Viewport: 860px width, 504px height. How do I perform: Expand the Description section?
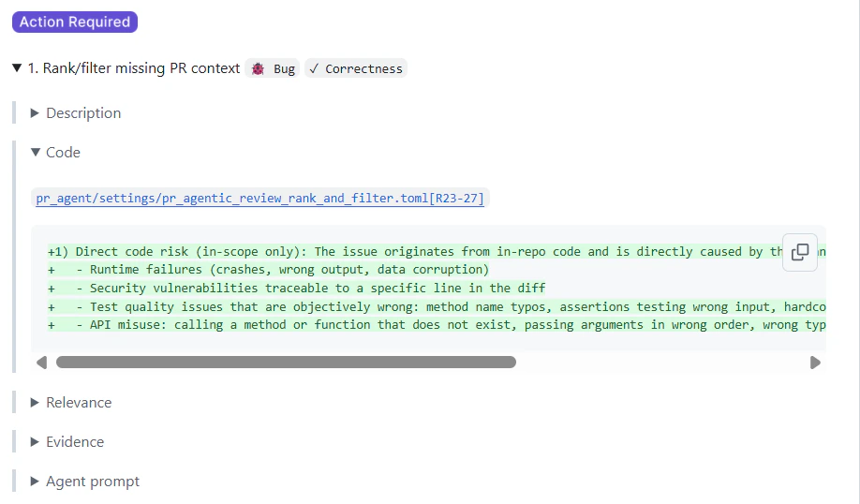[x=76, y=113]
